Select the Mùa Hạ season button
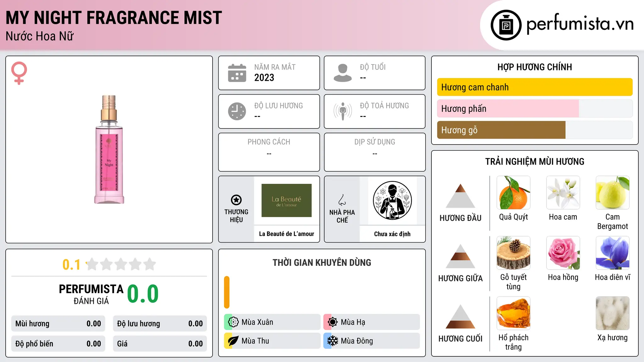This screenshot has width=644, height=362. (x=371, y=322)
